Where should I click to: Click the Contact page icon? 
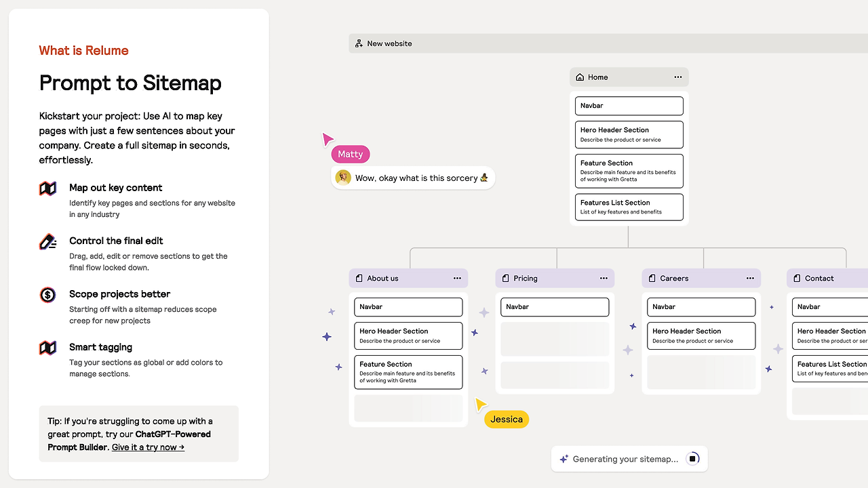pos(797,279)
